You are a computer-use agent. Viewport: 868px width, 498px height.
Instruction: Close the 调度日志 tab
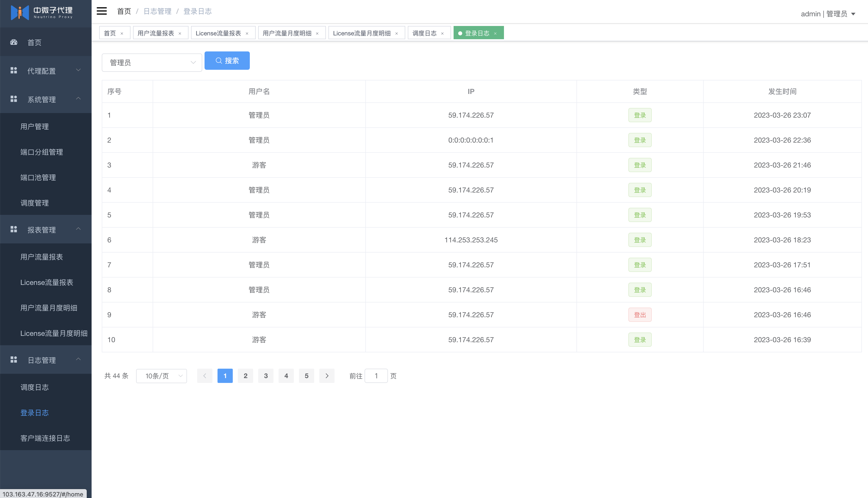pyautogui.click(x=442, y=34)
